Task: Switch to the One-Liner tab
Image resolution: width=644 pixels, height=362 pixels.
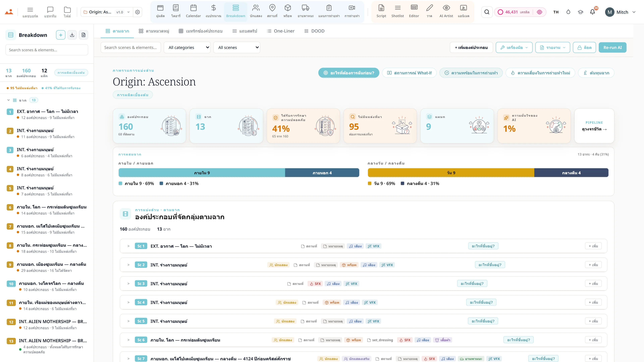Action: click(x=281, y=31)
